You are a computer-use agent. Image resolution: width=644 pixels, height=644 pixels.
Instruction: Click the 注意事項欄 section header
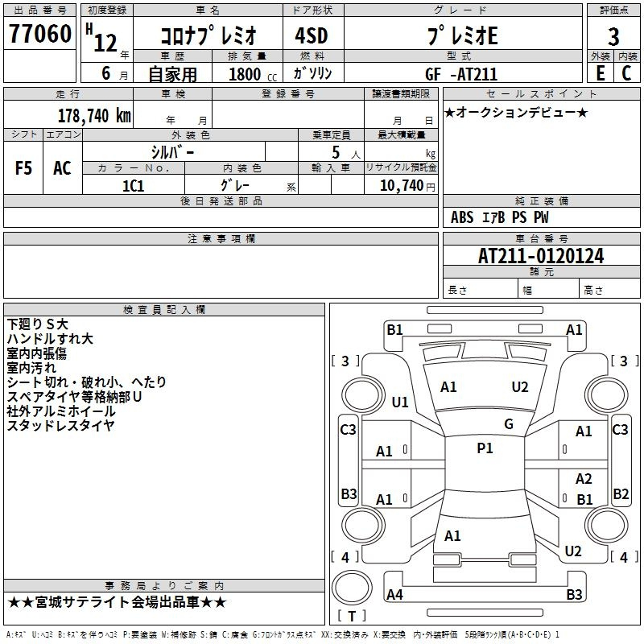pyautogui.click(x=221, y=238)
